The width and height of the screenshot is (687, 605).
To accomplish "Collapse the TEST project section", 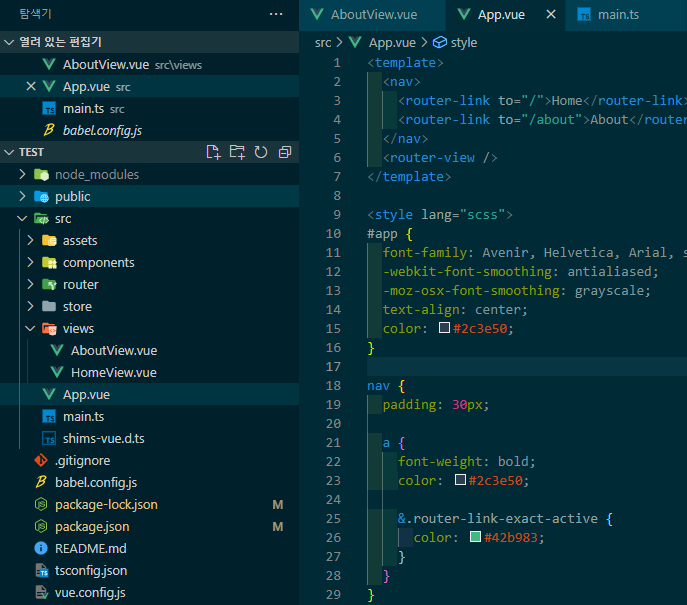I will coord(9,152).
